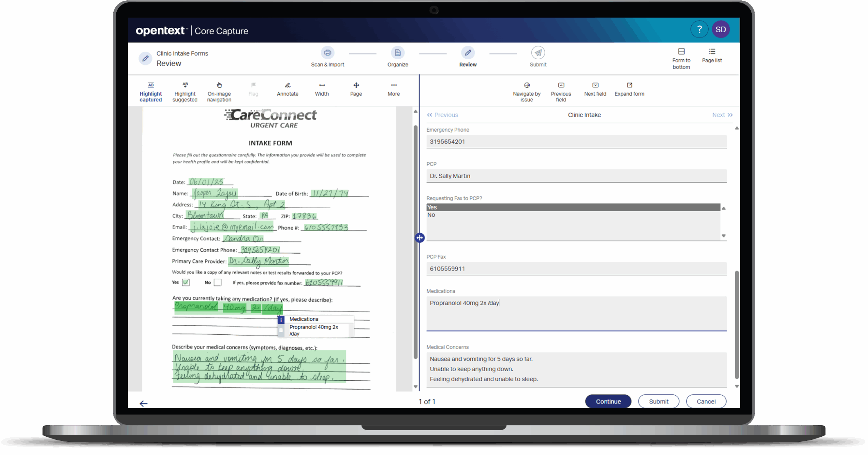This screenshot has height=455, width=868.
Task: Click the highlighted Date value on the form
Action: (x=206, y=182)
